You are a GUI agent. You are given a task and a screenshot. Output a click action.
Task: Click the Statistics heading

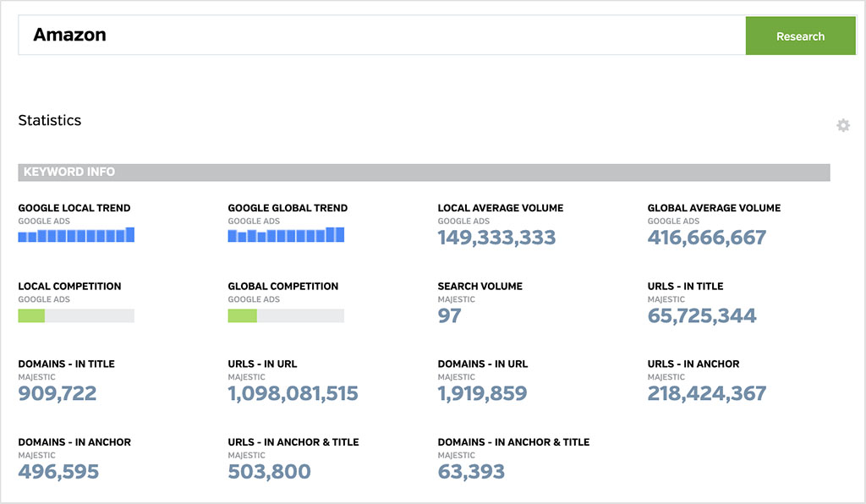[49, 120]
